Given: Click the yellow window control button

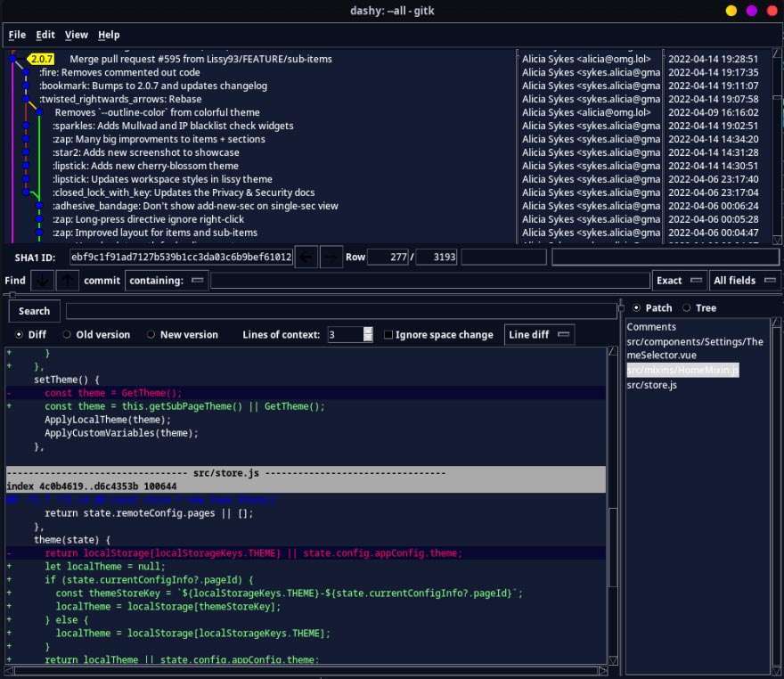Looking at the screenshot, I should click(x=731, y=11).
